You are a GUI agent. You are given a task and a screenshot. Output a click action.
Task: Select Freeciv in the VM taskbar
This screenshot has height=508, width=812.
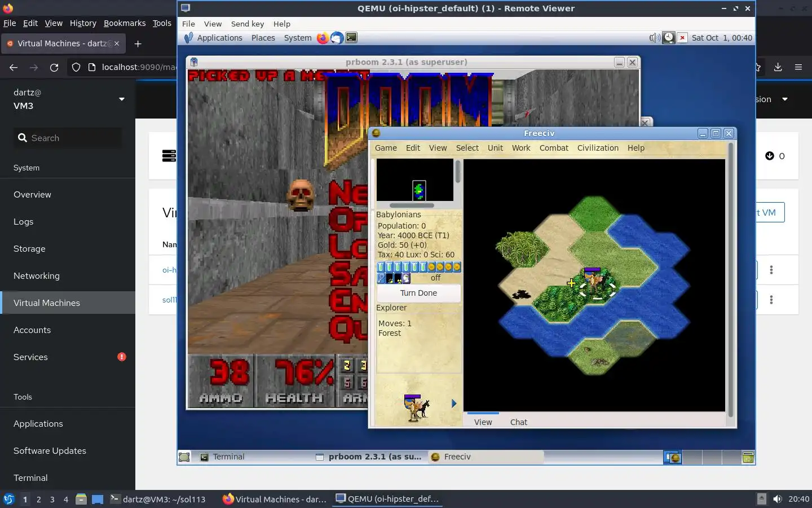485,457
